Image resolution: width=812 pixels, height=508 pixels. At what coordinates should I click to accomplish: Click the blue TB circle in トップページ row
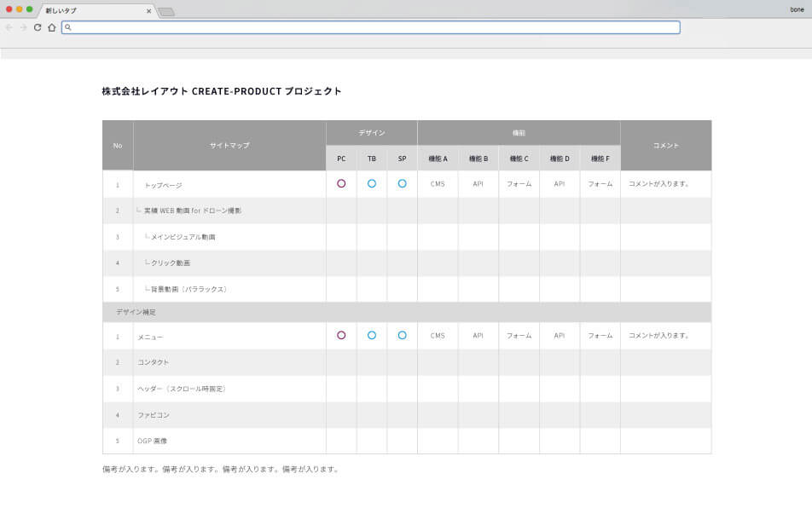372,183
